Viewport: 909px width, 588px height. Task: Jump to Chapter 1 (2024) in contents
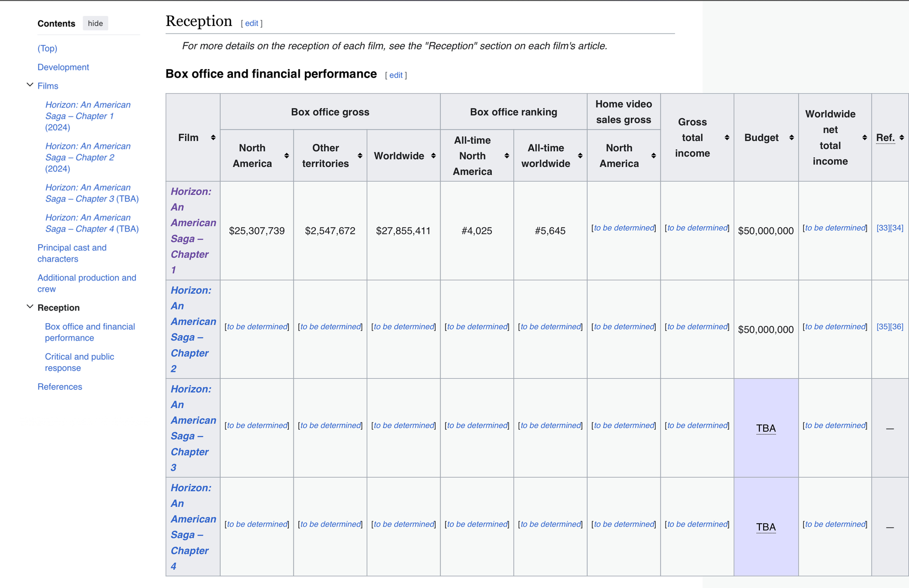[x=88, y=116]
